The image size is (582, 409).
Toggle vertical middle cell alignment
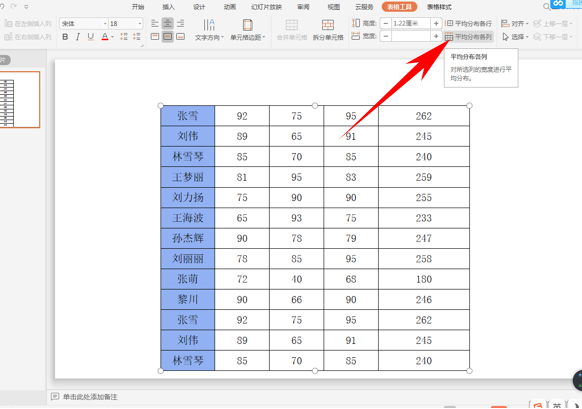click(x=168, y=37)
